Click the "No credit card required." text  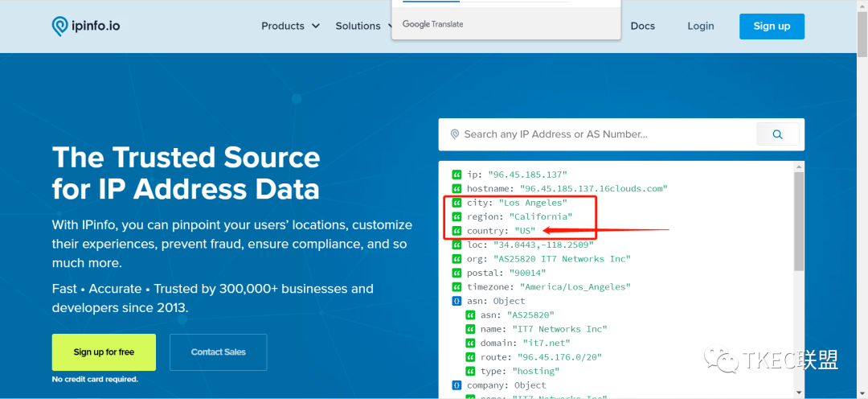(x=95, y=380)
